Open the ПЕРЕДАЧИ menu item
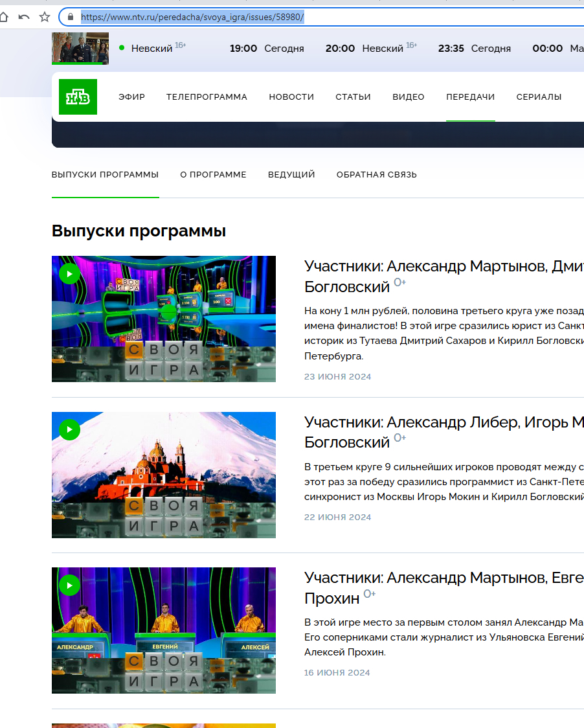 (471, 97)
